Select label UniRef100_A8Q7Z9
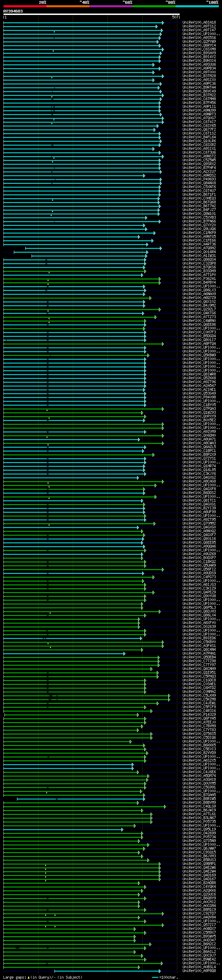 pyautogui.click(x=199, y=298)
